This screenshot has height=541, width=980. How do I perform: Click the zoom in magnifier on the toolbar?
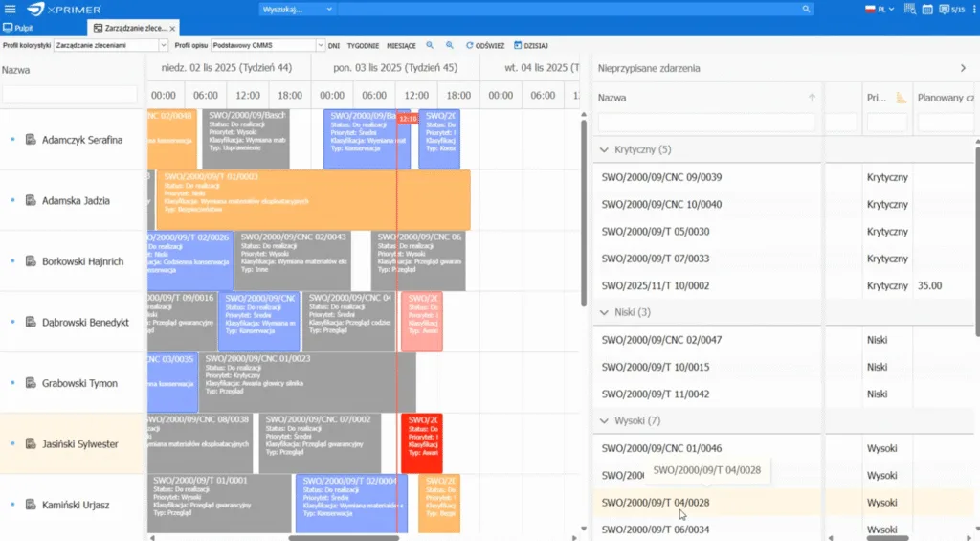pos(430,45)
